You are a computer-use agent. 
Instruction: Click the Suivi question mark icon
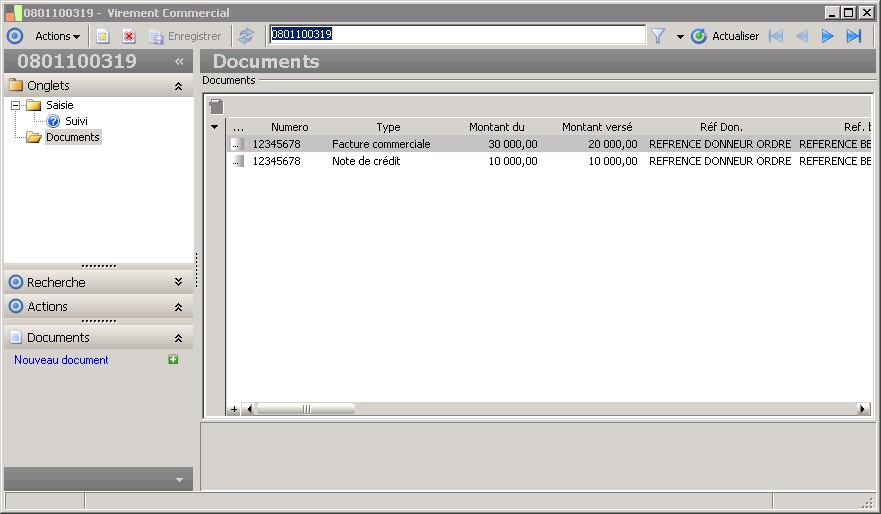coord(53,121)
